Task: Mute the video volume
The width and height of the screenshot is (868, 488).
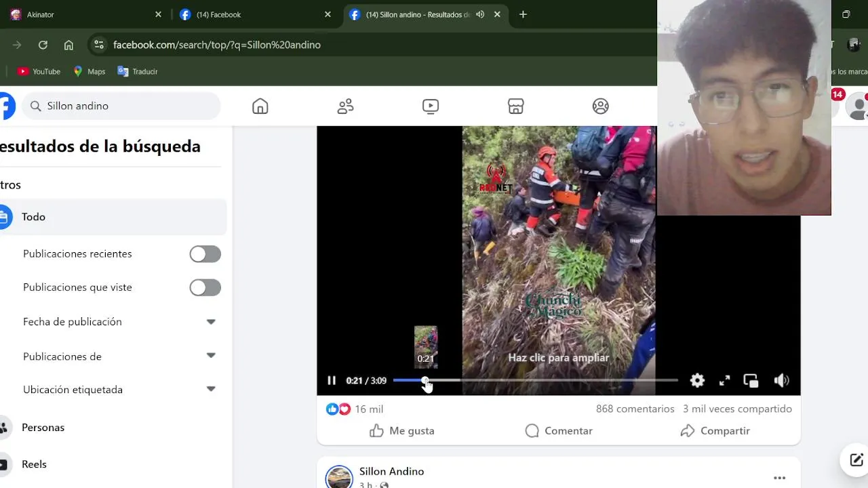Action: coord(781,381)
